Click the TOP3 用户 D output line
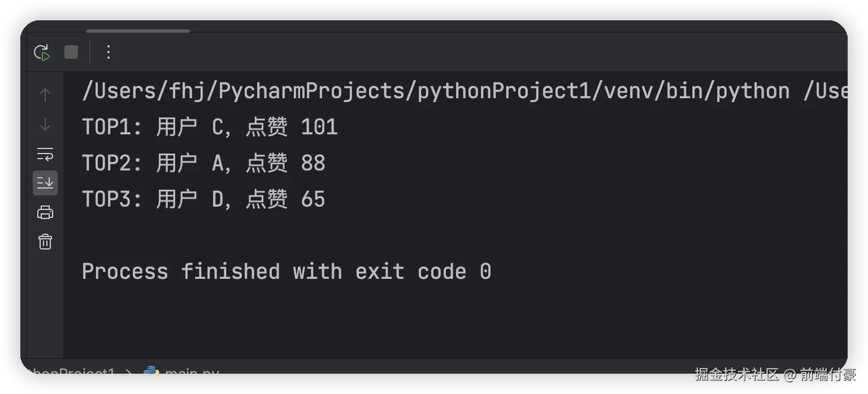This screenshot has width=868, height=394. pyautogui.click(x=203, y=199)
